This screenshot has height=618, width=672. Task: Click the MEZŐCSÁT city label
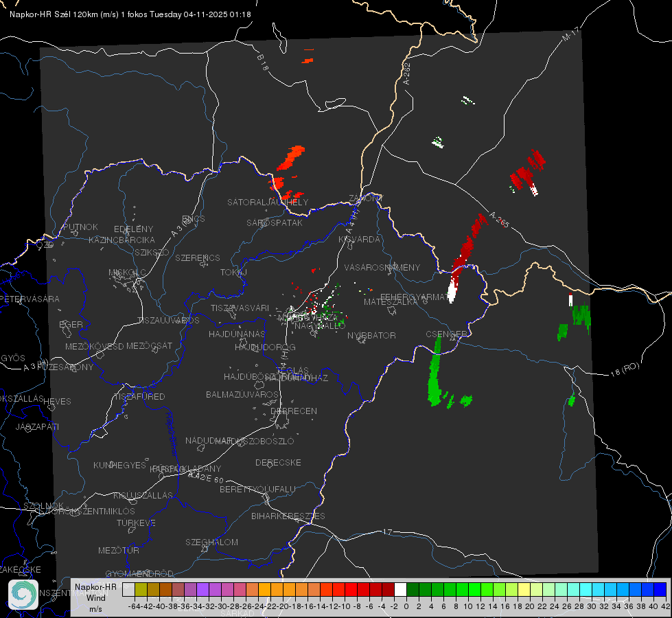[149, 345]
